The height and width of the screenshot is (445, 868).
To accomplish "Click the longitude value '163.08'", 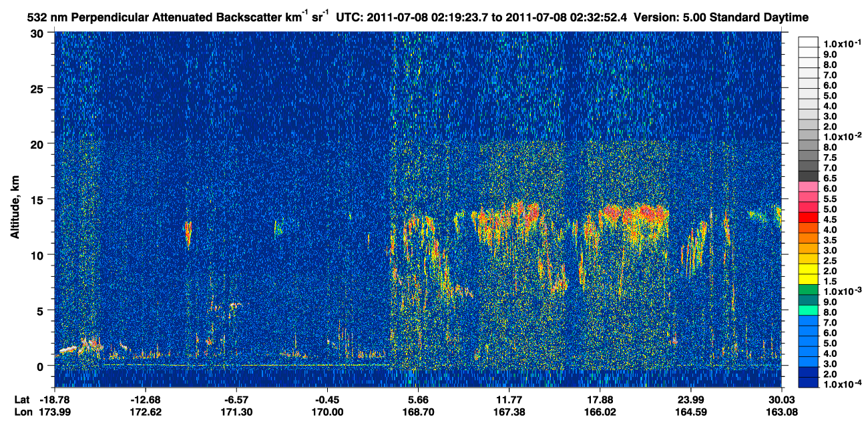I will [781, 412].
